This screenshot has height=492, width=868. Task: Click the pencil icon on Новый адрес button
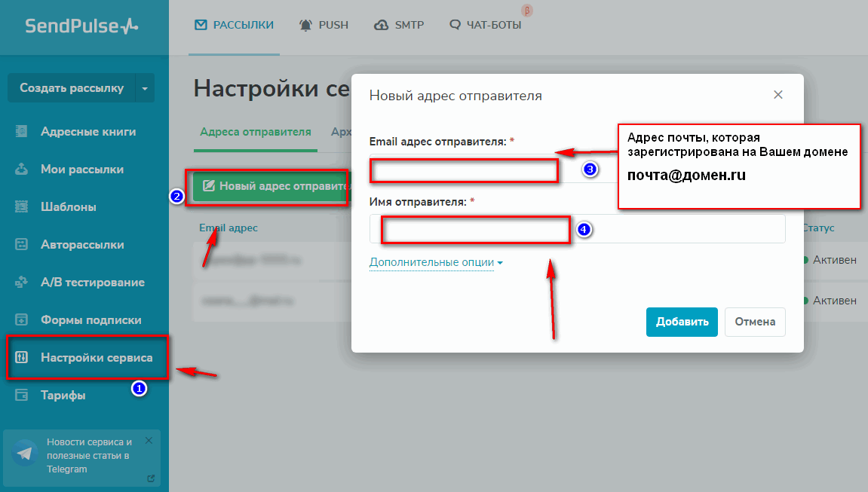pos(209,186)
